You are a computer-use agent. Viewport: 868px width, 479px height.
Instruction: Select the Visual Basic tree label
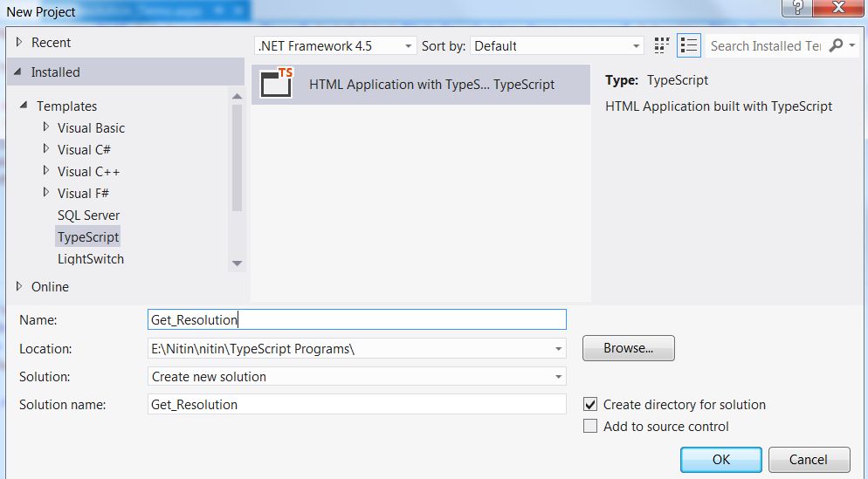(x=92, y=127)
